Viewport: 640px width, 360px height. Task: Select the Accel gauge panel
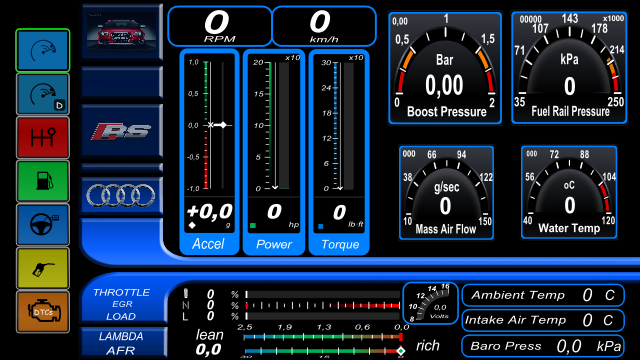pyautogui.click(x=209, y=152)
